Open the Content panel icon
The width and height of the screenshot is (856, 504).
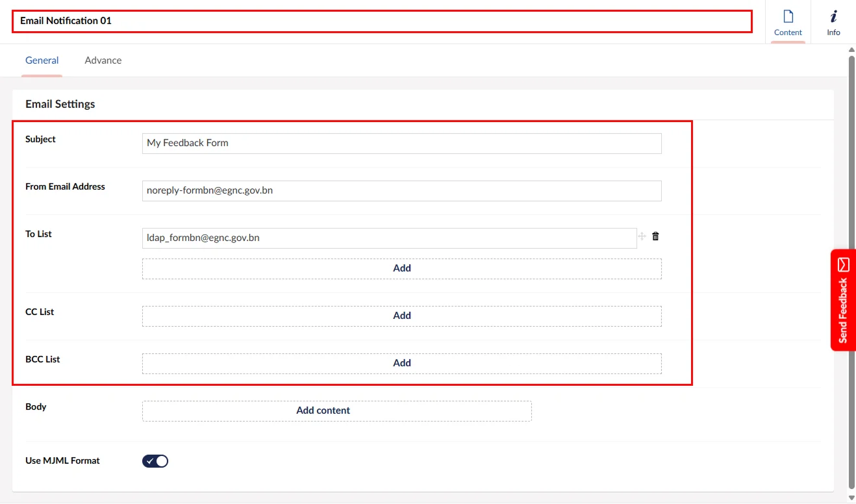(x=788, y=22)
